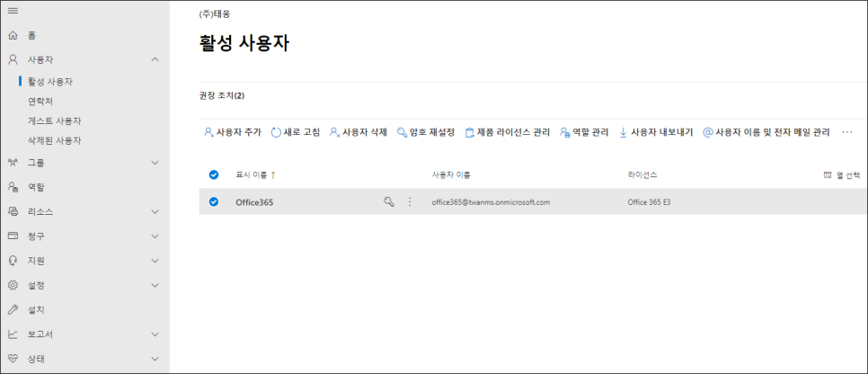
Task: Expand the 지원 section chevron
Action: pos(155,261)
